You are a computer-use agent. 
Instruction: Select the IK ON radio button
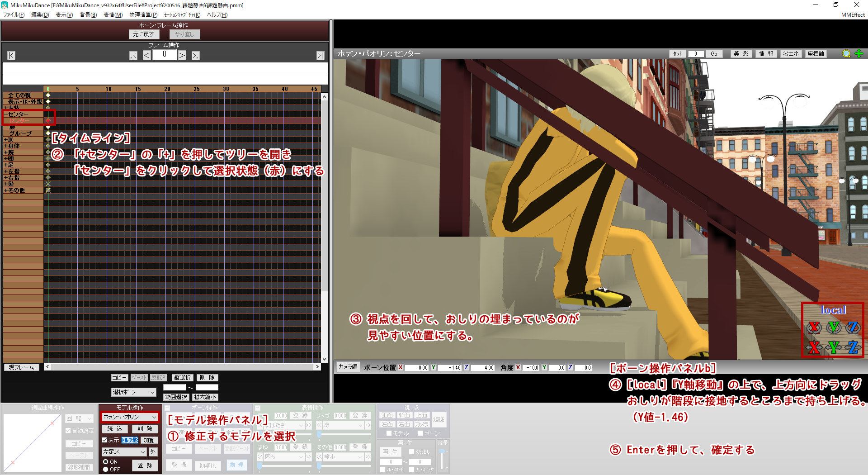tap(106, 462)
